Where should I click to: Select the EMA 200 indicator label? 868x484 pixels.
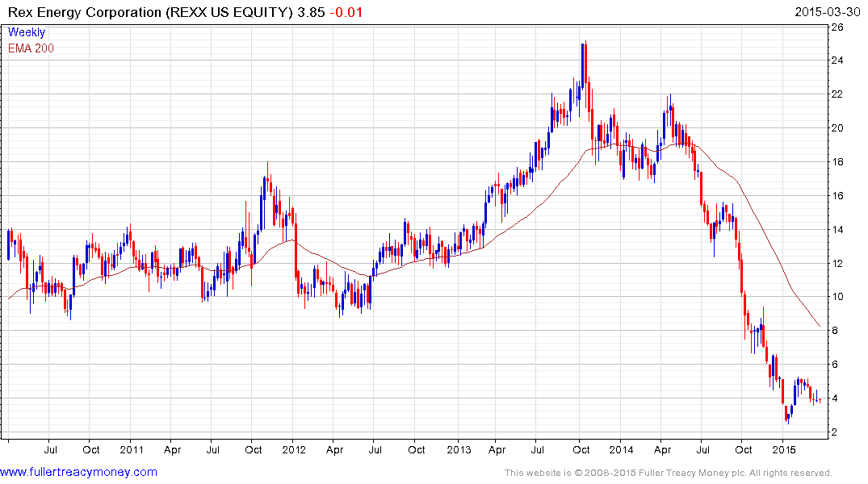pyautogui.click(x=31, y=48)
